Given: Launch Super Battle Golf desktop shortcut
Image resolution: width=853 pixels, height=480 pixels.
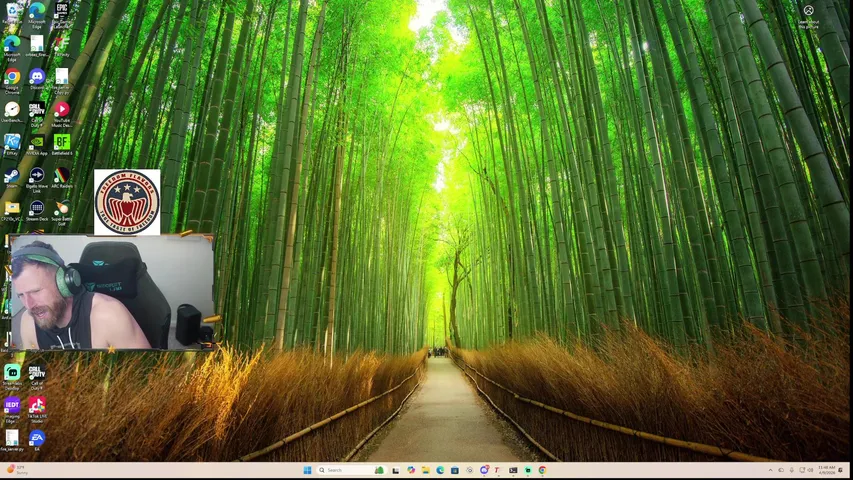Looking at the screenshot, I should (61, 213).
